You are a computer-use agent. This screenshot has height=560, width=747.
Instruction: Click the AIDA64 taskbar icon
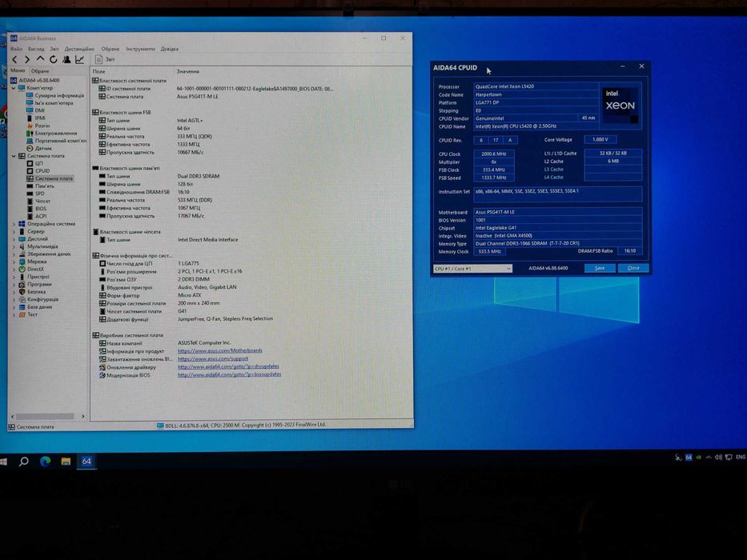(x=86, y=462)
